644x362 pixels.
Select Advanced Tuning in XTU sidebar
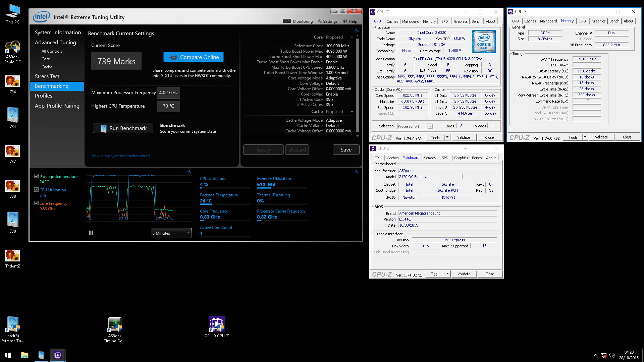point(55,42)
